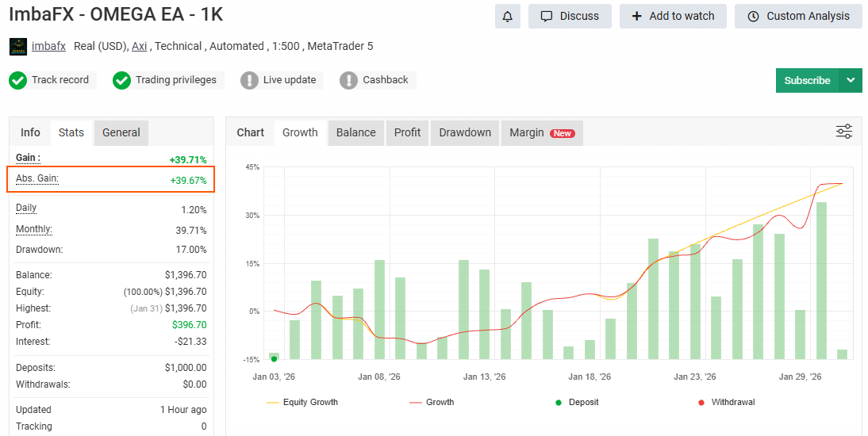The height and width of the screenshot is (436, 868).
Task: Click the Cashback label
Action: point(386,80)
